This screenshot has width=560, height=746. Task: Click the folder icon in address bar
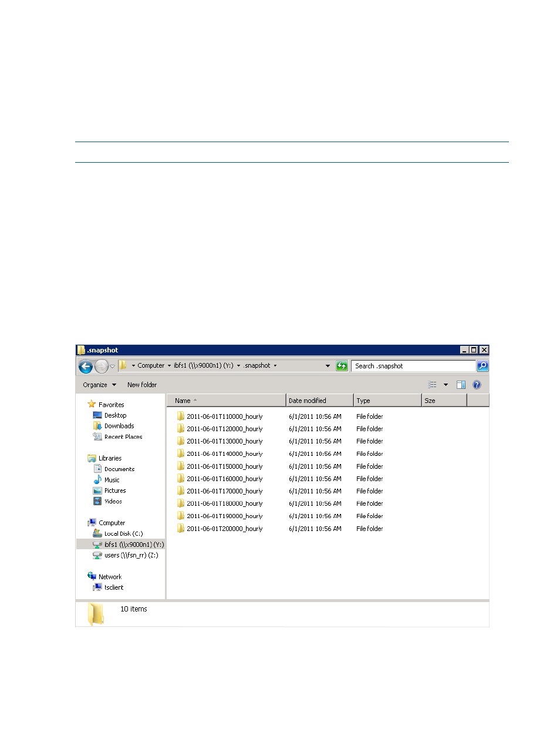(x=123, y=365)
